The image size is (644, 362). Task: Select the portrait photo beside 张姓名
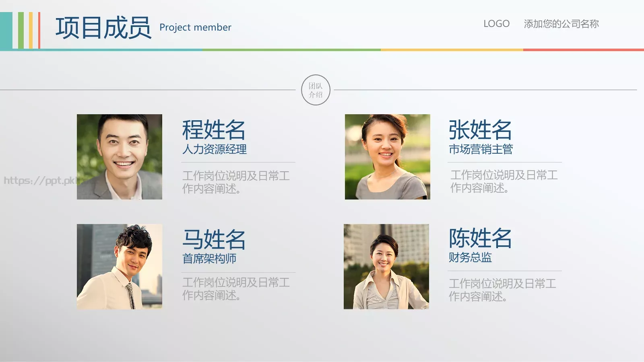388,157
